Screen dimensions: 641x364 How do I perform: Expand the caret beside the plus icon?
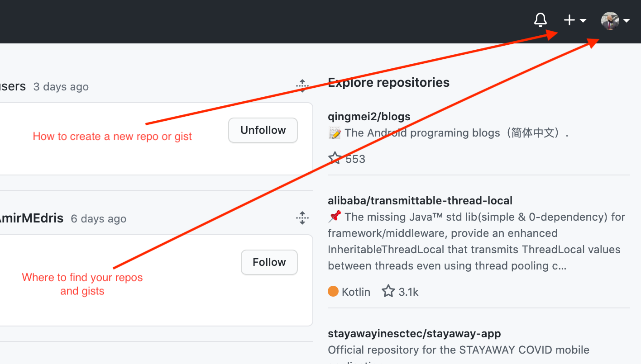point(583,21)
